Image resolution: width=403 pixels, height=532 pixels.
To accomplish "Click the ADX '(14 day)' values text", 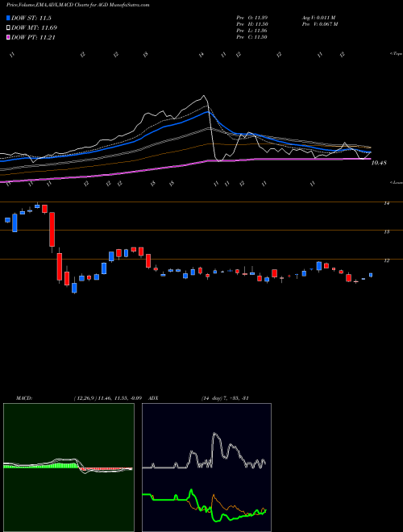I will (225, 398).
